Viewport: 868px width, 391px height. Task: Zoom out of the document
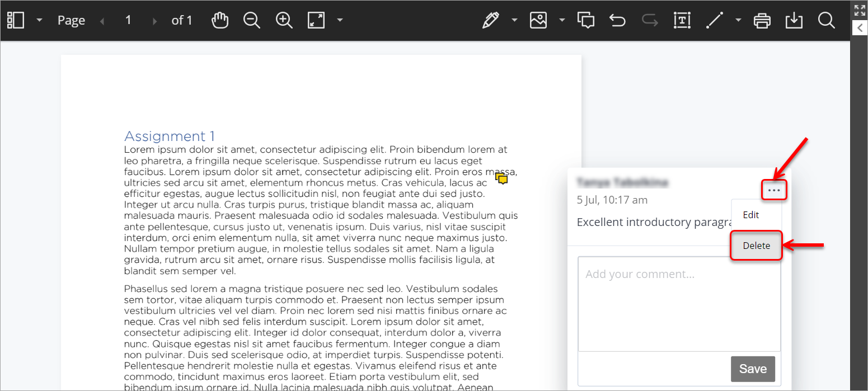pyautogui.click(x=252, y=20)
